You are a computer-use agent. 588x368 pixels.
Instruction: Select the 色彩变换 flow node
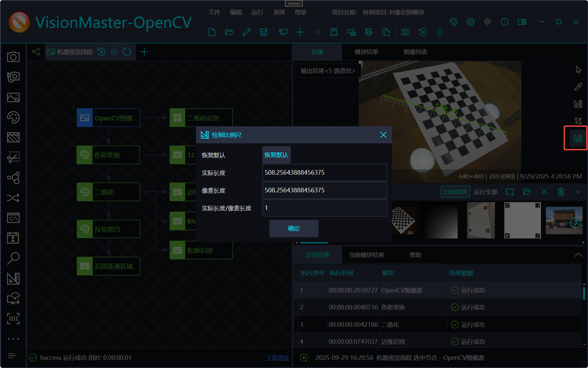coord(108,155)
